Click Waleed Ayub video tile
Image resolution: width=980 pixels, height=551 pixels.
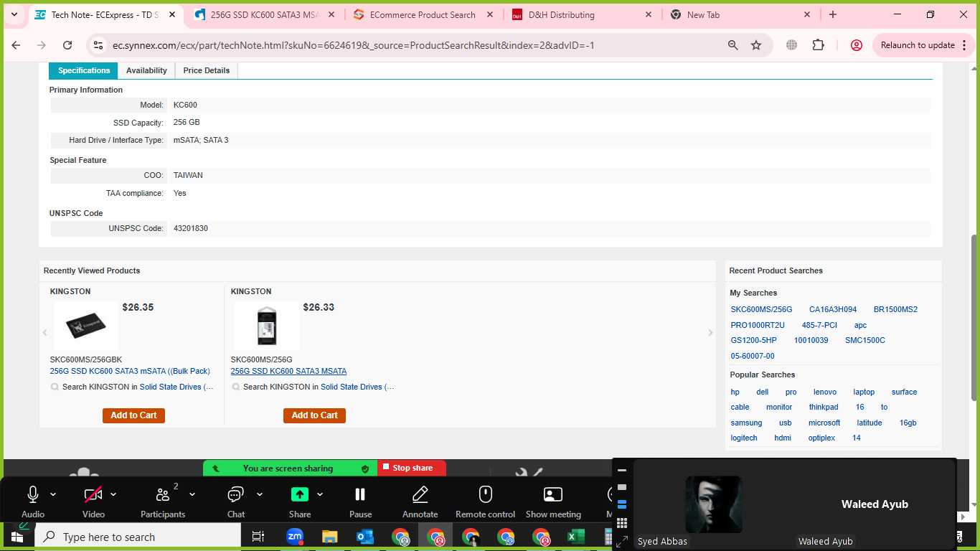[875, 504]
